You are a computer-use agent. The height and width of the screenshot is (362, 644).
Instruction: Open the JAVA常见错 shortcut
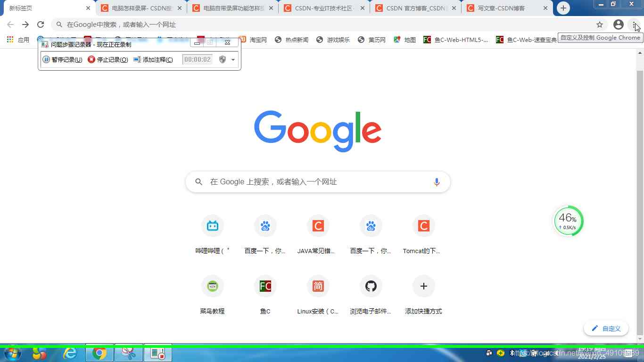[318, 234]
